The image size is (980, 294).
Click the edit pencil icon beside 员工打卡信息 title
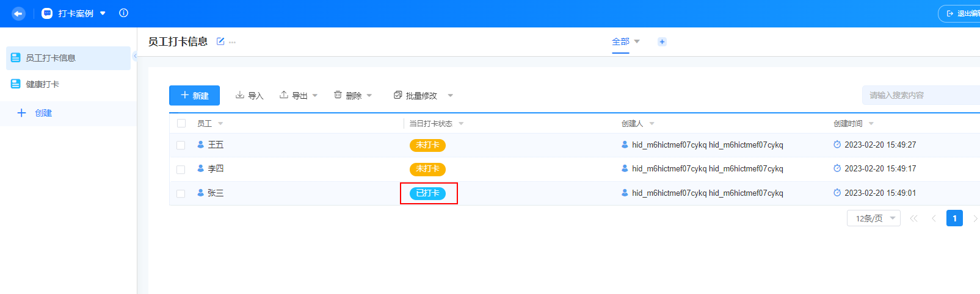tap(220, 41)
